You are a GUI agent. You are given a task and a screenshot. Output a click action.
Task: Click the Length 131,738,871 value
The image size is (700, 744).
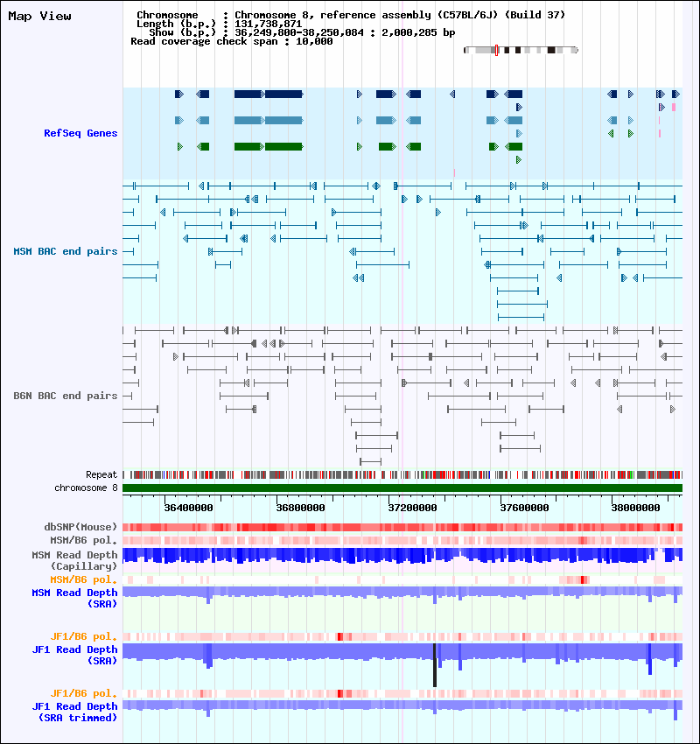tap(268, 24)
